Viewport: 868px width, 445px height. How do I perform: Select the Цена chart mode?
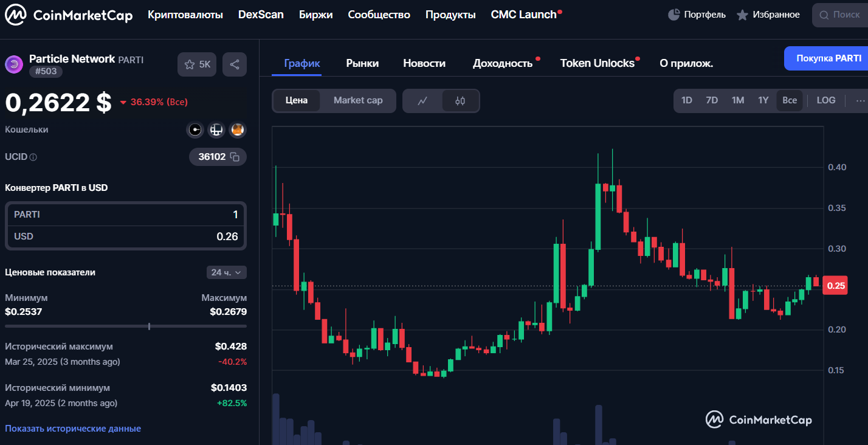point(297,100)
